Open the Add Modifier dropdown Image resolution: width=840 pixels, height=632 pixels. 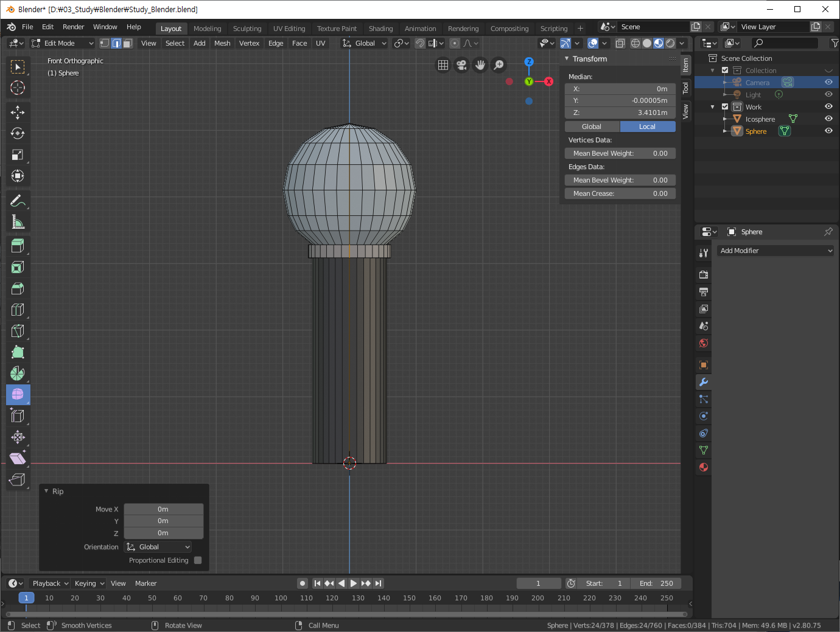[775, 251]
